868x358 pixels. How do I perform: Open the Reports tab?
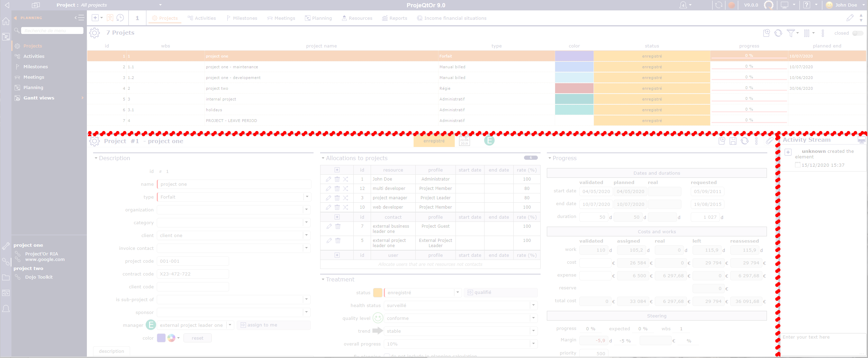point(395,18)
